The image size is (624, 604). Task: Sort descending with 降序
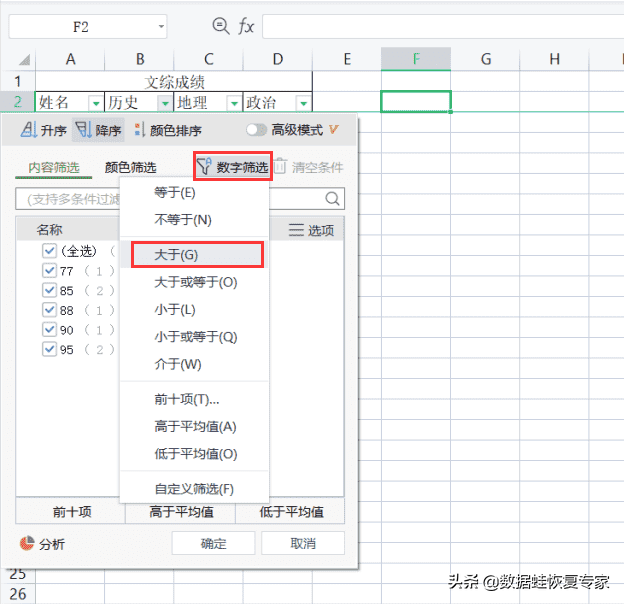pyautogui.click(x=98, y=130)
